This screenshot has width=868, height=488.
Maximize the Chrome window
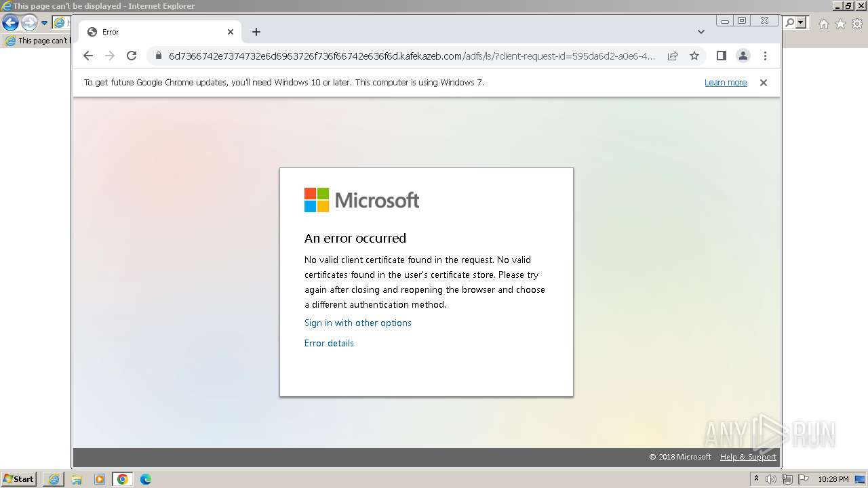pyautogui.click(x=742, y=21)
